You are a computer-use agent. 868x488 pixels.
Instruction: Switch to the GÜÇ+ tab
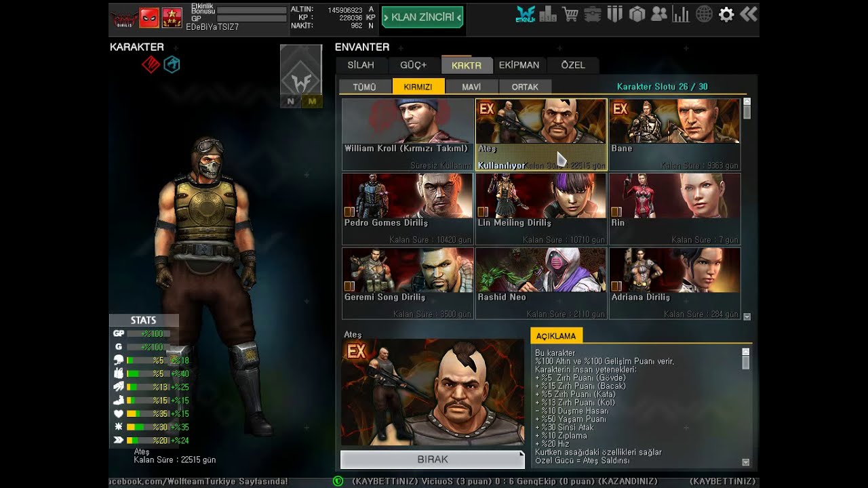click(x=414, y=65)
